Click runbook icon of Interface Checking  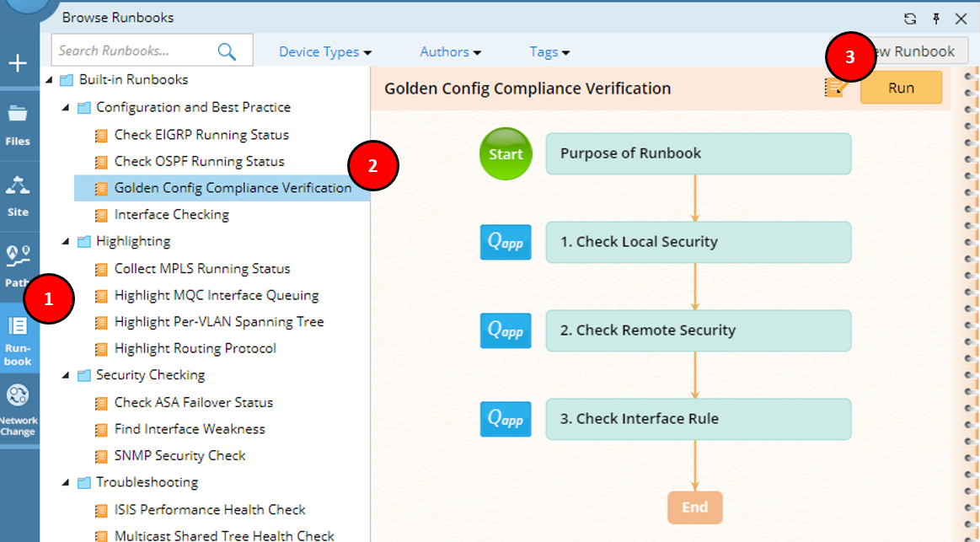point(100,216)
